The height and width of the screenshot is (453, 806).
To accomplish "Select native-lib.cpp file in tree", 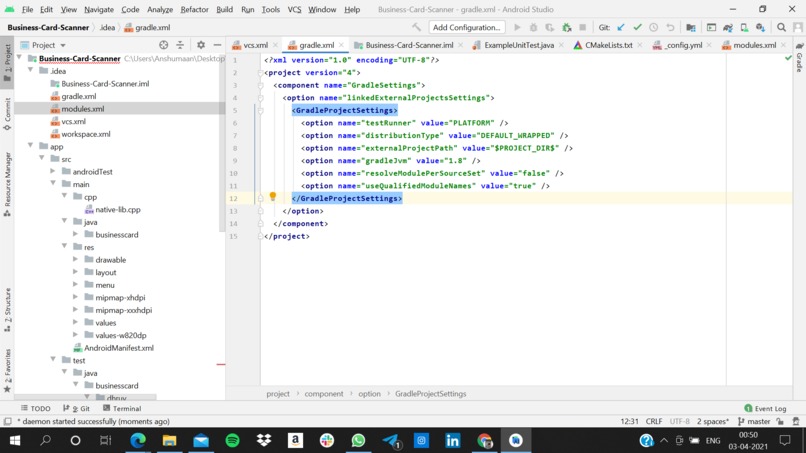I will pyautogui.click(x=118, y=209).
